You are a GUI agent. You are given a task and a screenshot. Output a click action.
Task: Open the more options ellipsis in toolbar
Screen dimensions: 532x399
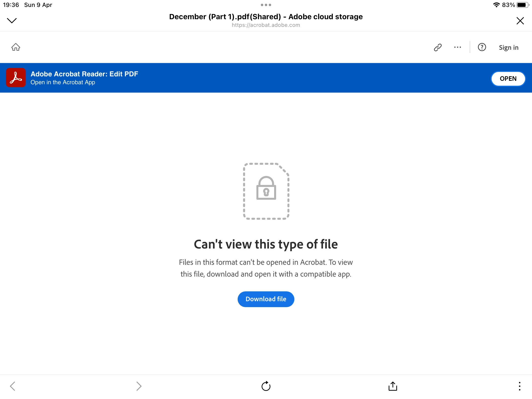(457, 47)
